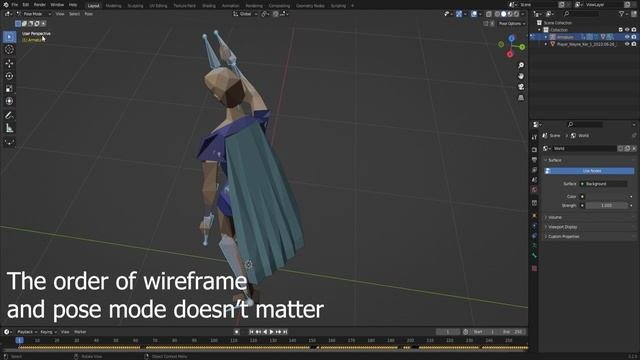This screenshot has height=360, width=640.
Task: Toggle visibility eye of Collection
Action: click(627, 30)
